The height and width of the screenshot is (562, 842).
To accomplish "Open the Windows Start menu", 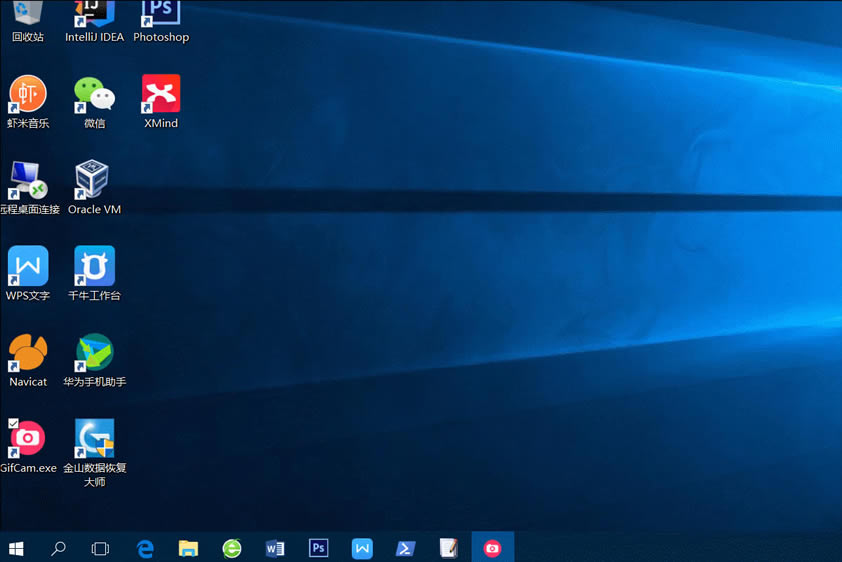I will (16, 548).
